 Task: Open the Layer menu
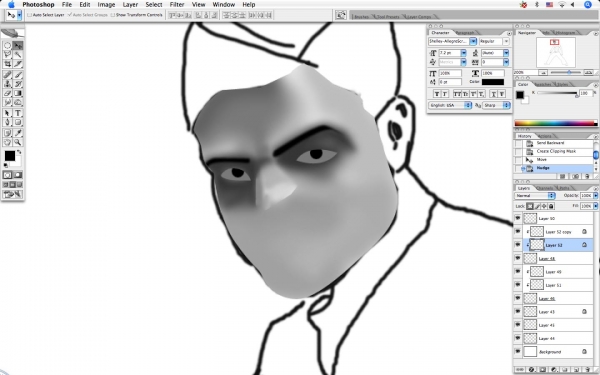130,5
